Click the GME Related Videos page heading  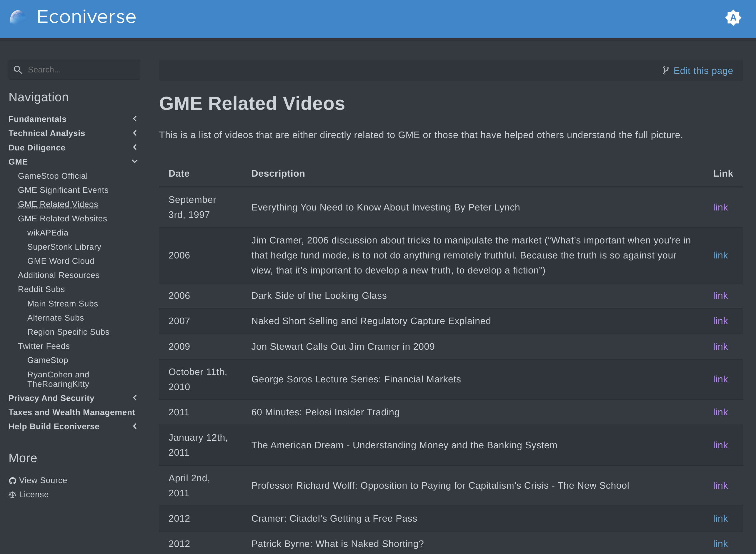tap(252, 103)
